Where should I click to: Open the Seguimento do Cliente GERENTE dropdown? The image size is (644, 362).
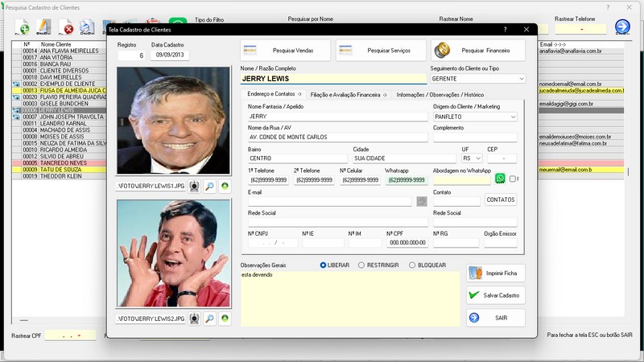[521, 78]
